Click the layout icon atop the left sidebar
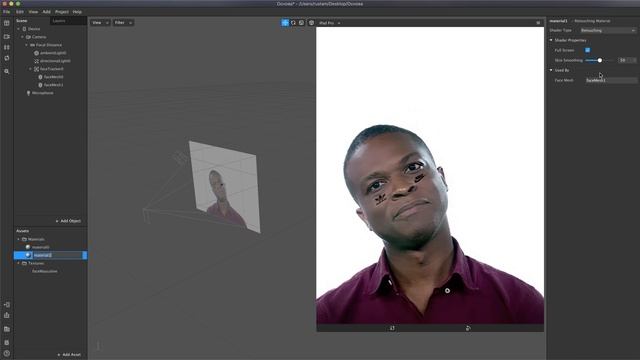640x360 pixels. [x=7, y=23]
